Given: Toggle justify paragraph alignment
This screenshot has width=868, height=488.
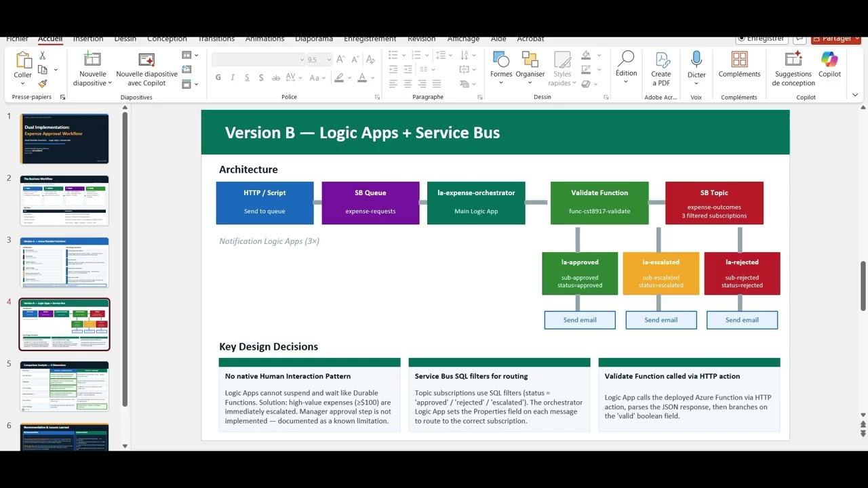Looking at the screenshot, I should coord(436,84).
